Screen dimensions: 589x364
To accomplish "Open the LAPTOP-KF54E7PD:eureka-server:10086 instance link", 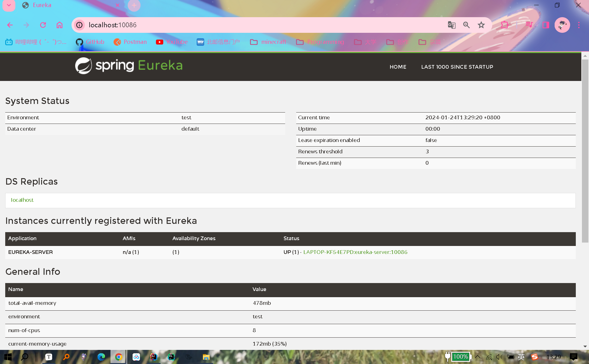I will [355, 252].
